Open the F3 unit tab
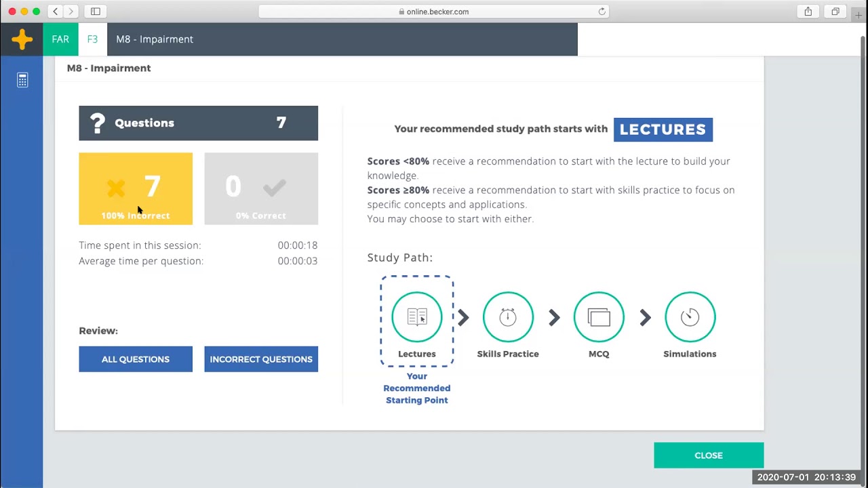 [92, 39]
